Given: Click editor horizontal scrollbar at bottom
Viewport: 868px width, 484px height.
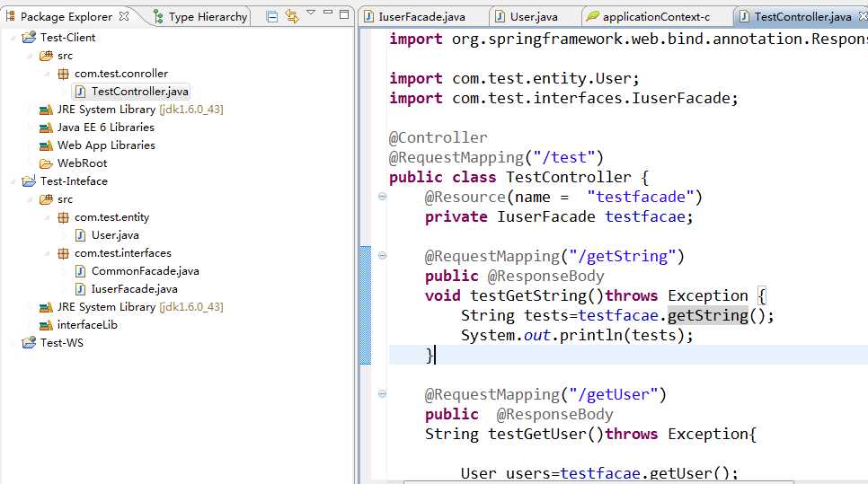Looking at the screenshot, I should pos(598,482).
